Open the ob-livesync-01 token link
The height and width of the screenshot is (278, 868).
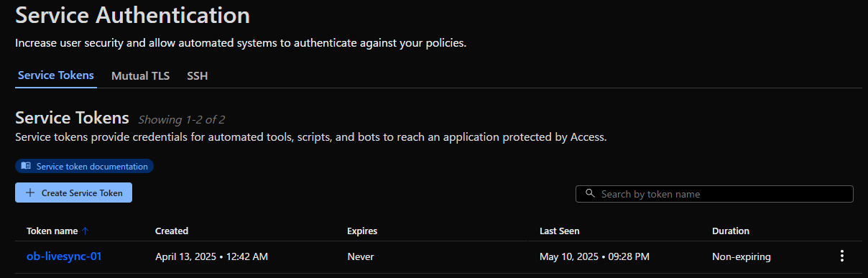point(64,256)
